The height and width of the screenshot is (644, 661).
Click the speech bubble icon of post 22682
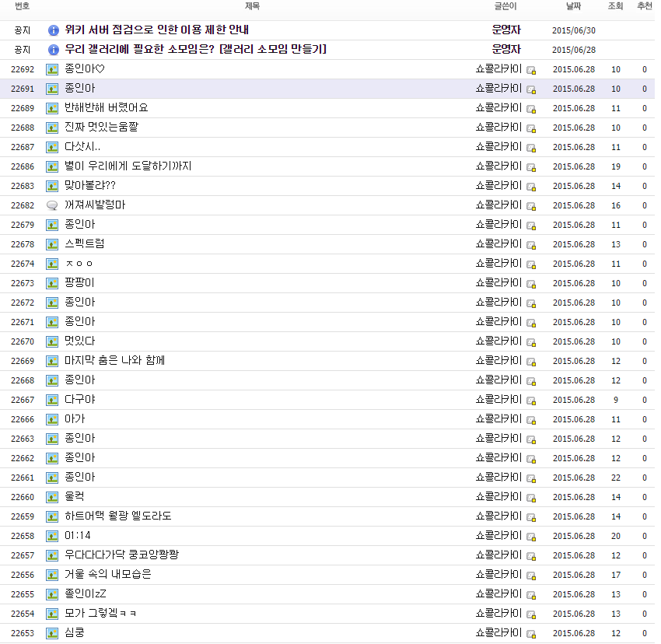click(52, 205)
